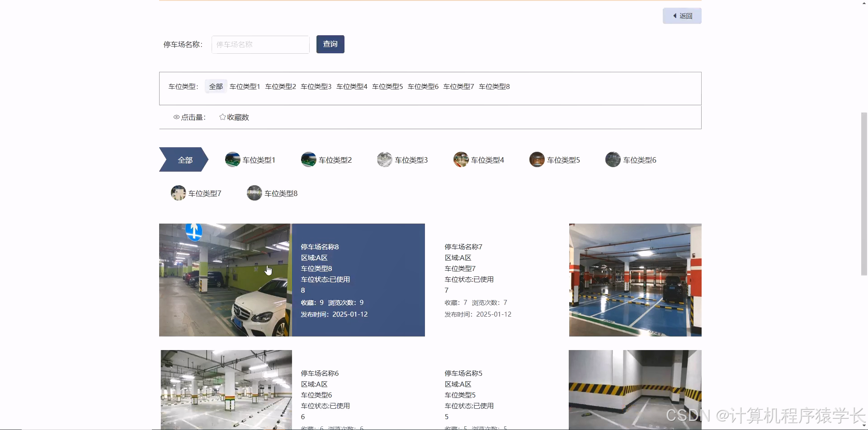
Task: Click 车位类型5 text in 停车场名称5 card
Action: (460, 395)
